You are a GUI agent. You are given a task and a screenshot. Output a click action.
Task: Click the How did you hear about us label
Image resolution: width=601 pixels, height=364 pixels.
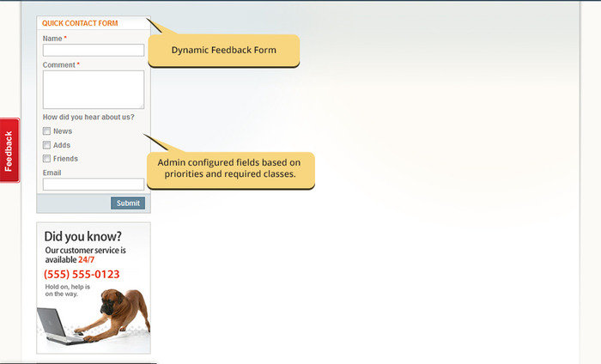88,118
